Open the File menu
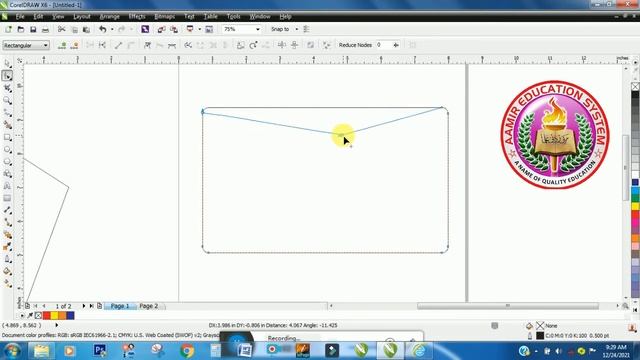 tap(20, 17)
